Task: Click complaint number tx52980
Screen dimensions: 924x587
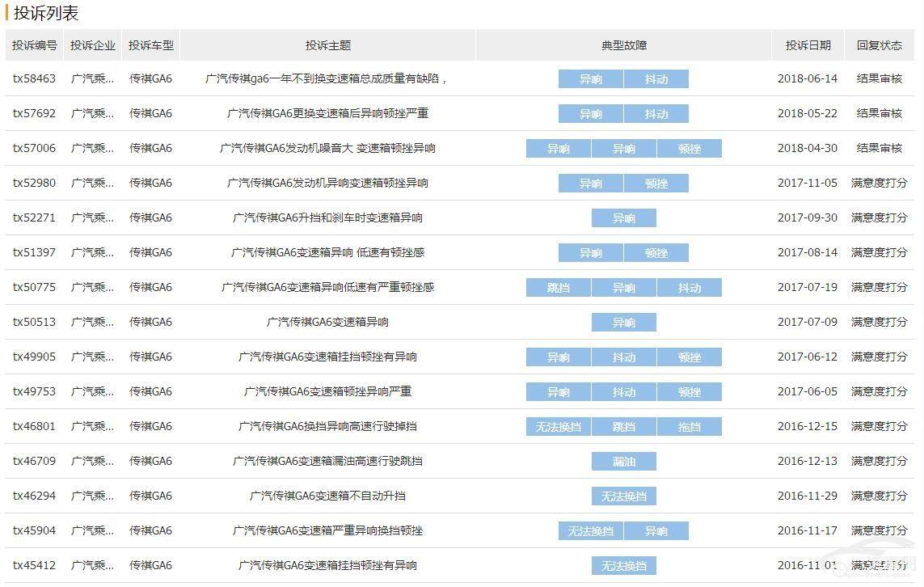Action: (x=34, y=183)
